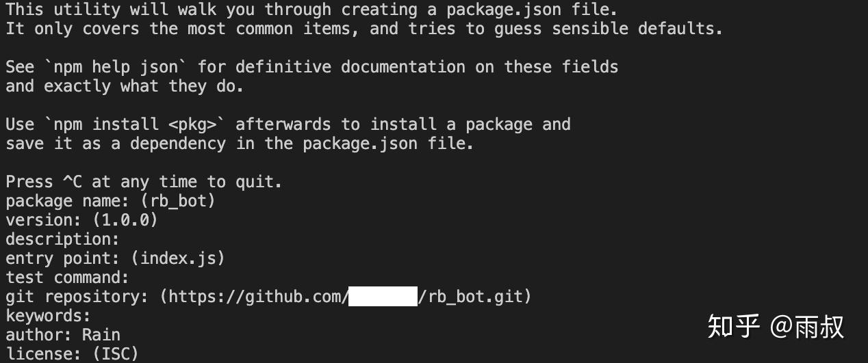Click the 知乎 watermark logo text

tap(733, 326)
